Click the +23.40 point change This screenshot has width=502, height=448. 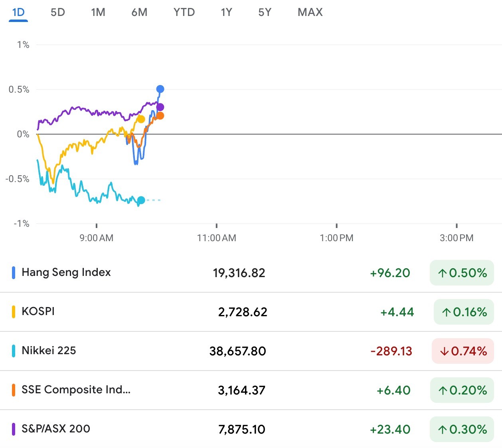(x=390, y=430)
